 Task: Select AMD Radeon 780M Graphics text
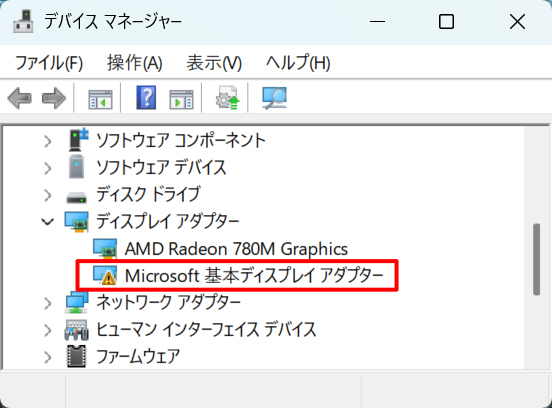pyautogui.click(x=236, y=249)
